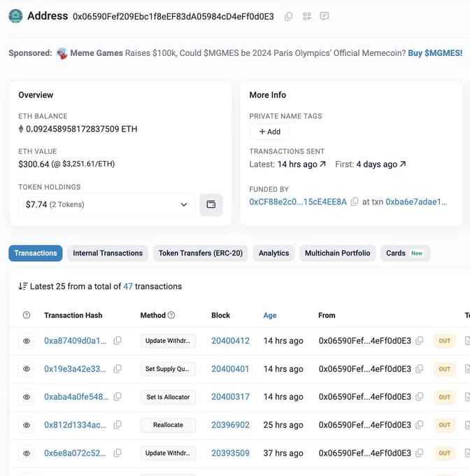
Task: Click the Meme Games sponsor logo
Action: 62,53
